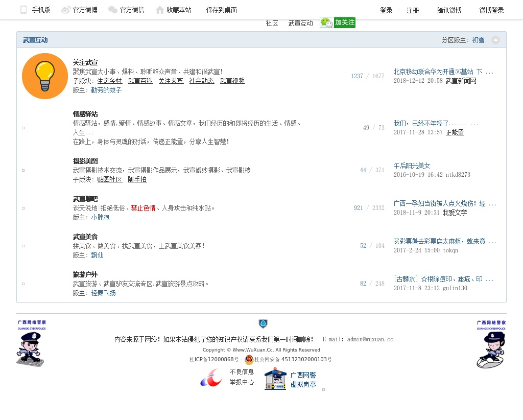Click the 登录 login link
The image size is (523, 420).
(x=386, y=10)
